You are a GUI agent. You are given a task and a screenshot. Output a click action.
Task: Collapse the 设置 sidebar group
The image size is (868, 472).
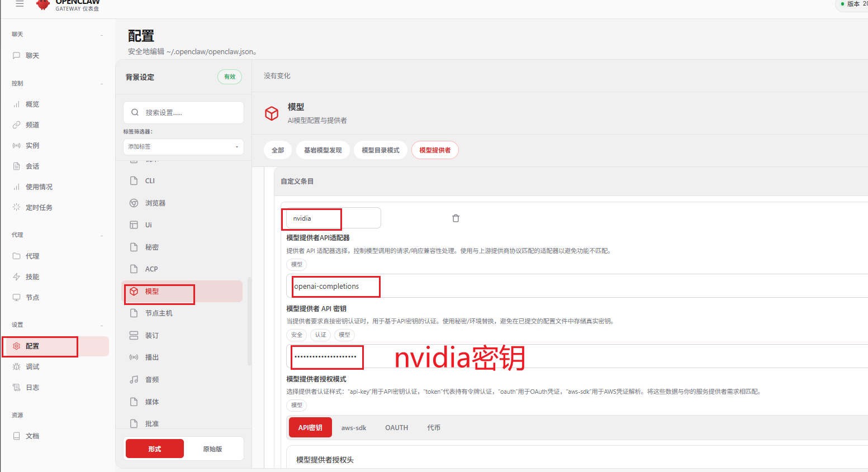click(102, 325)
